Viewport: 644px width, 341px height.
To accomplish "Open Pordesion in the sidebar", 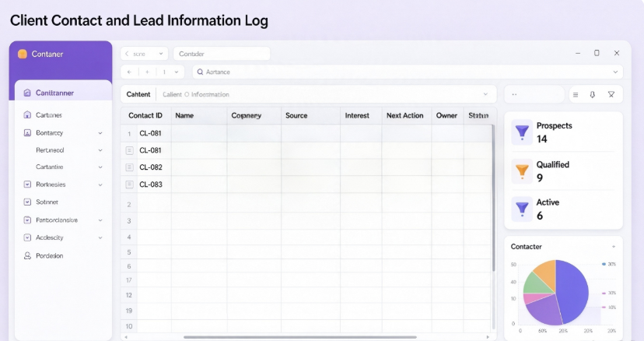I will click(49, 255).
